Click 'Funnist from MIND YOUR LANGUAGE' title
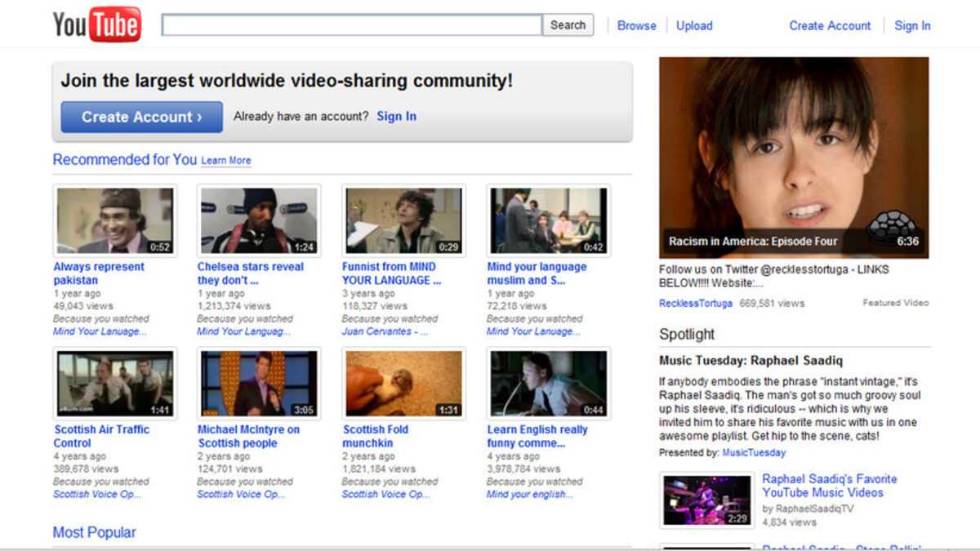The image size is (980, 551). [391, 273]
